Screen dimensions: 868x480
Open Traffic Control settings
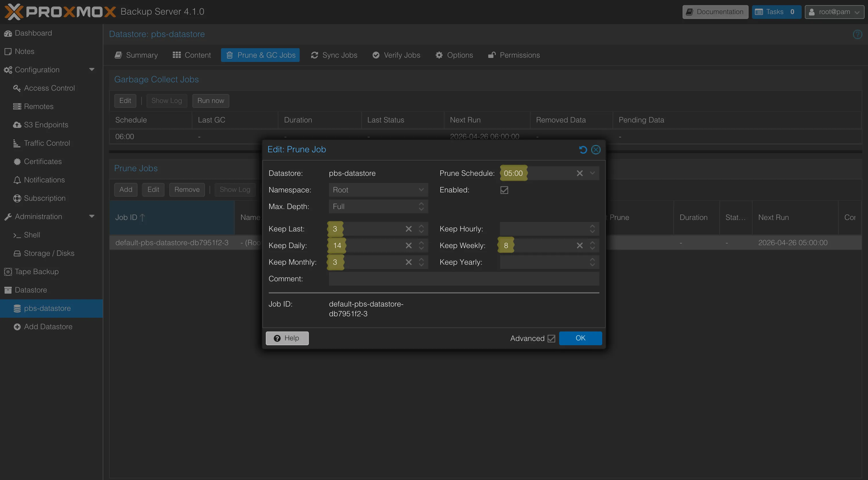click(x=51, y=143)
